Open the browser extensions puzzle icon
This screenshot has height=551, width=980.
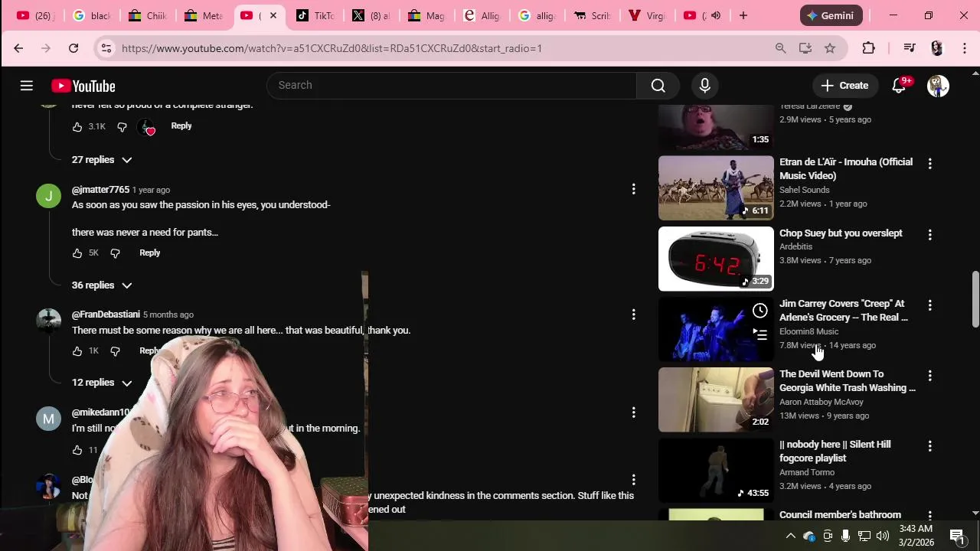coord(868,48)
